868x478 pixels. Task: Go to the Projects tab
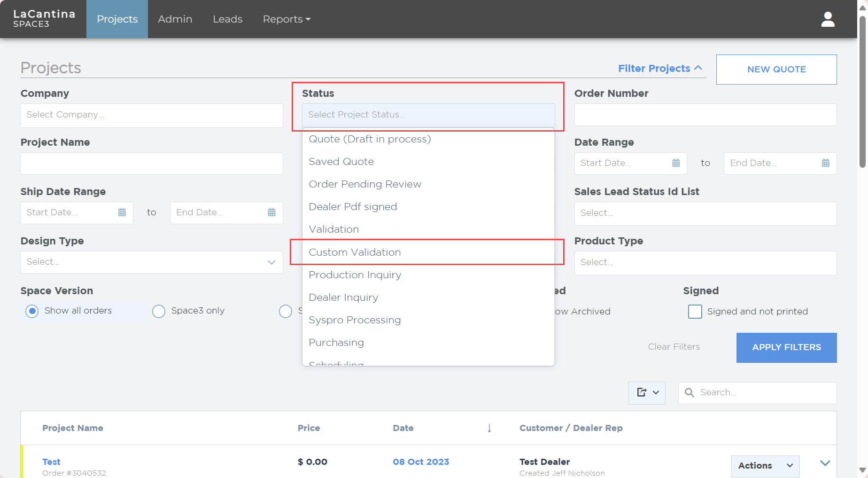click(x=117, y=19)
